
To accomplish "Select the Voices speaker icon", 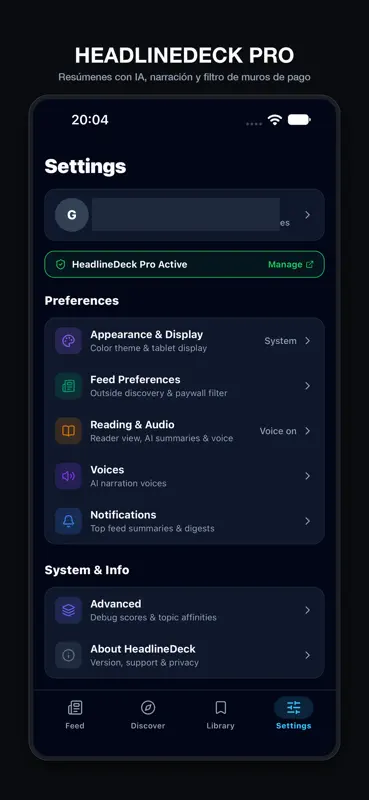I will (x=68, y=476).
